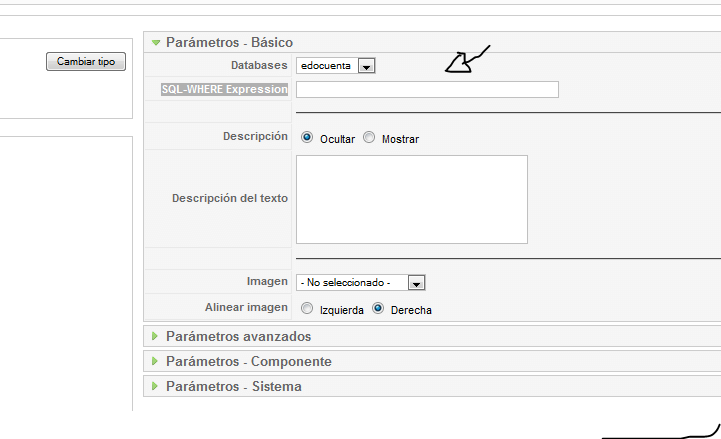Click the Parámetros - Básico header title
Image resolution: width=721 pixels, height=439 pixels.
point(229,42)
